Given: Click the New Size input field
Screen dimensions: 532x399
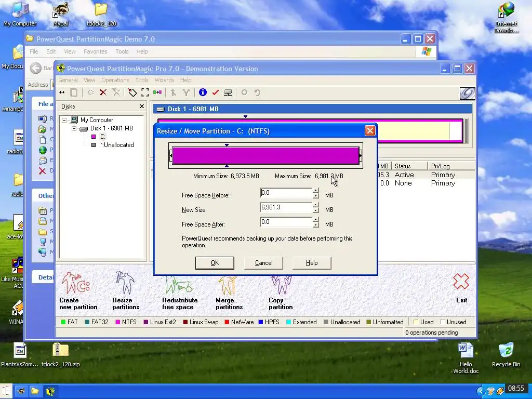Looking at the screenshot, I should 286,208.
